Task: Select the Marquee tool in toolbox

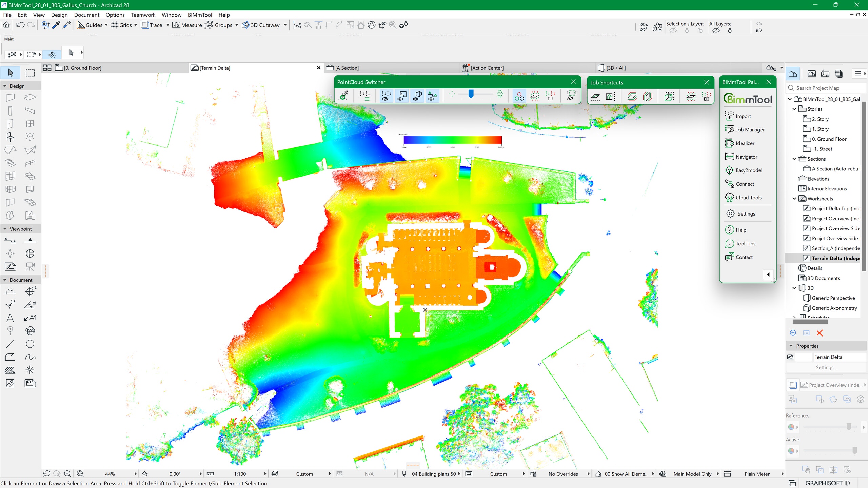Action: coord(30,73)
